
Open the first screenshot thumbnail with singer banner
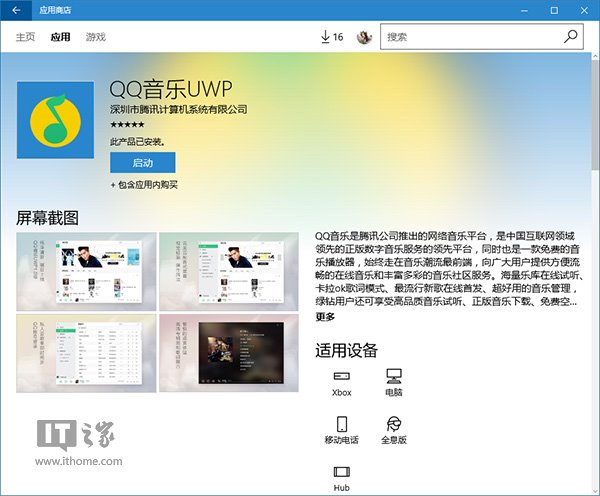pos(86,271)
